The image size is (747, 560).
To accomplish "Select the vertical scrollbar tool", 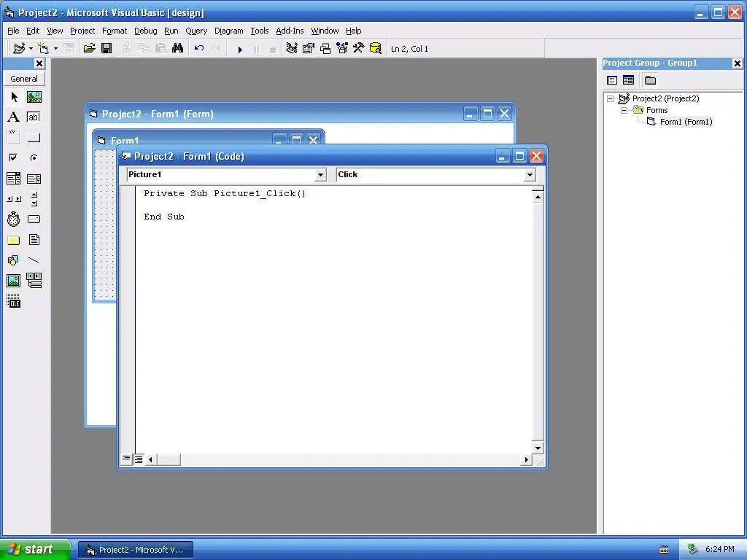I will point(34,199).
